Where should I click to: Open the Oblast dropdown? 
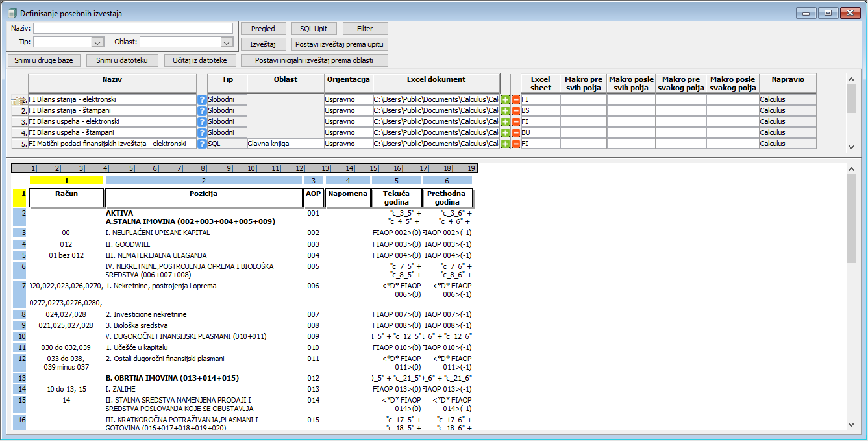point(226,42)
